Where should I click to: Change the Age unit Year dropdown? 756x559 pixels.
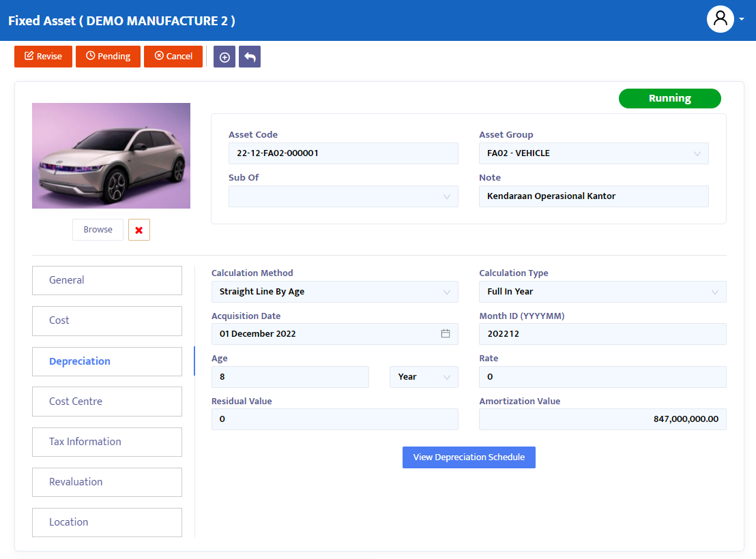424,377
